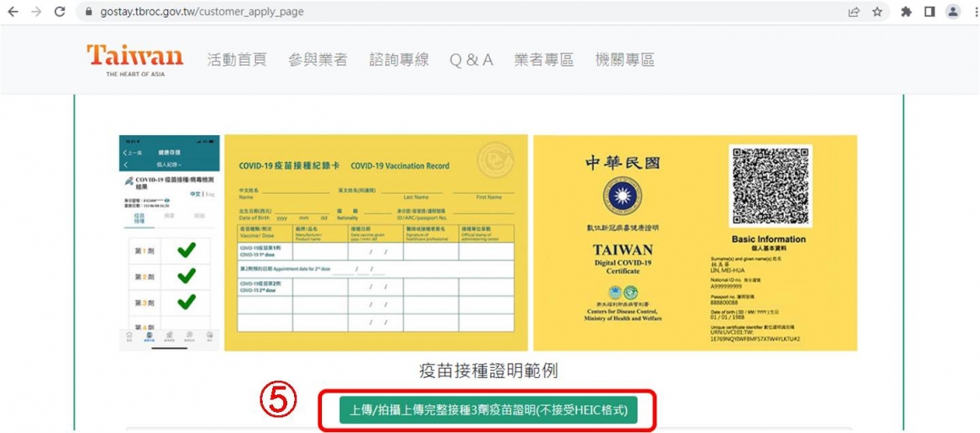Viewport: 980px width, 433px height.
Task: Go back using the browser back arrow
Action: point(14,12)
